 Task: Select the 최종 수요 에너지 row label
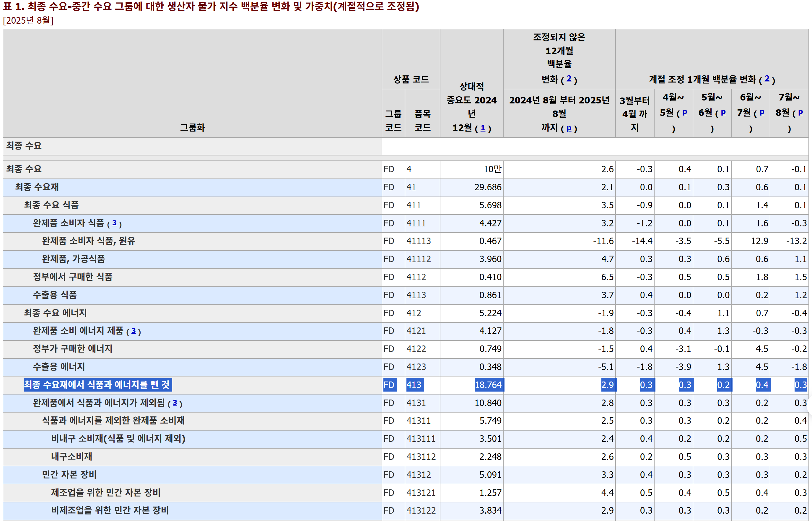[x=55, y=313]
